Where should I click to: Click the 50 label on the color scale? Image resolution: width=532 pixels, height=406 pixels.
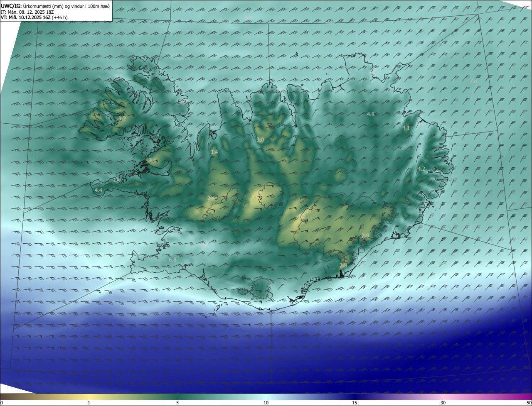tap(529, 403)
